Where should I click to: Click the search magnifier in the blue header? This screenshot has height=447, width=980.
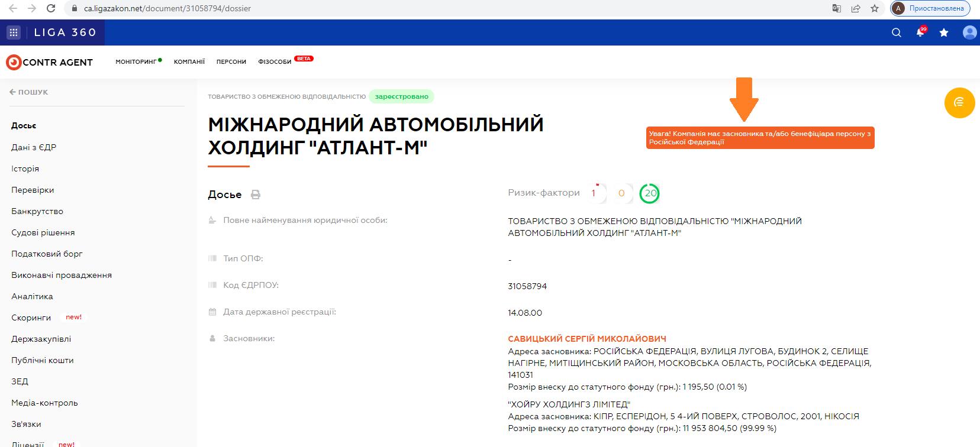coord(897,33)
